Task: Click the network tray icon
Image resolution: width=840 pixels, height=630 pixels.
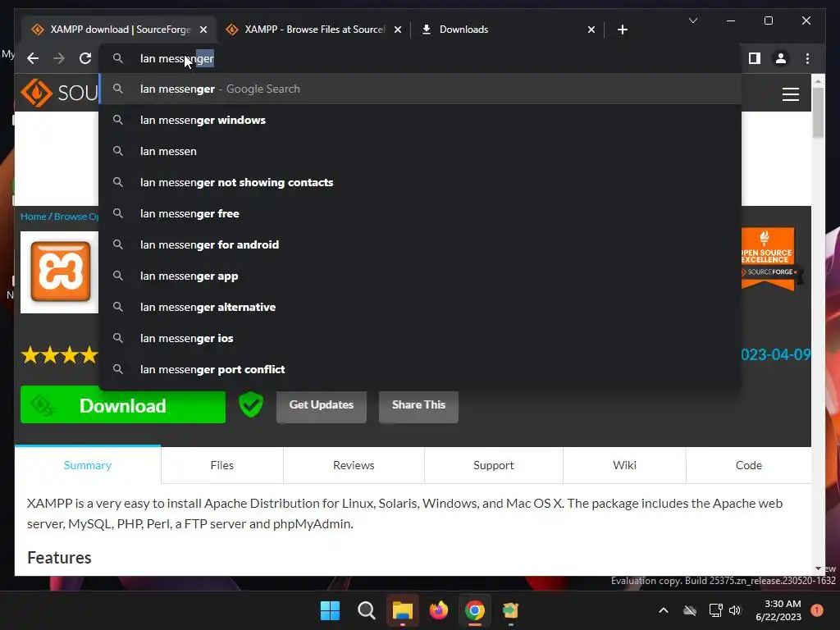Action: click(715, 610)
